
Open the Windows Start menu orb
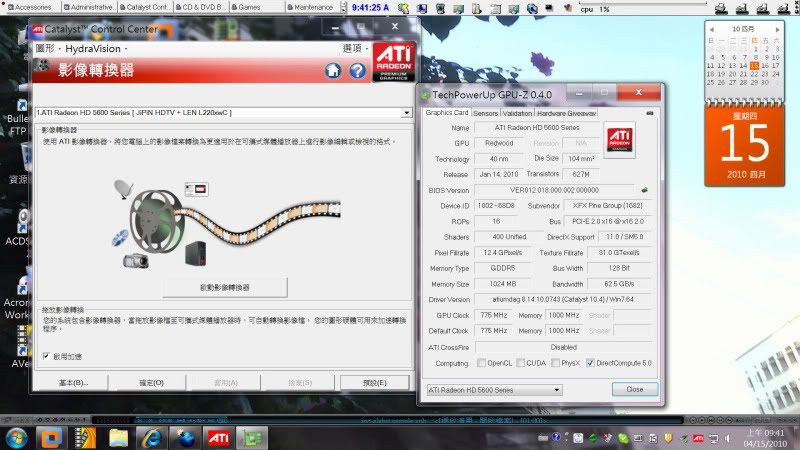pos(18,437)
